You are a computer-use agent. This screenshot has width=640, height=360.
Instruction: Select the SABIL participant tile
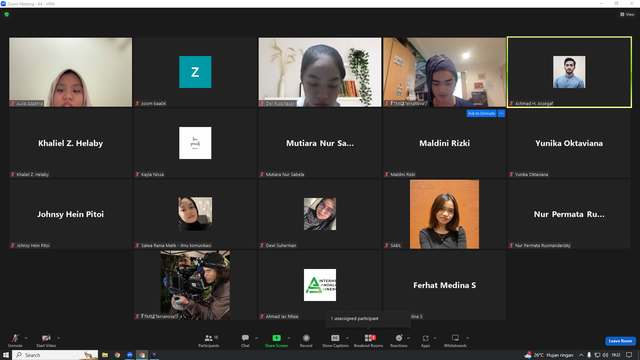[x=444, y=214]
